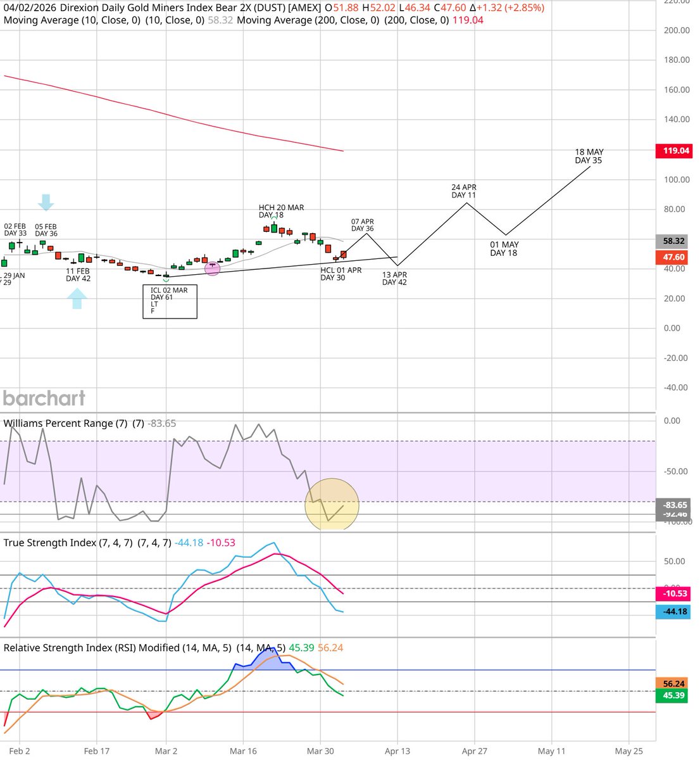Click the Apr 27 date on time axis
The width and height of the screenshot is (700, 760).
point(475,751)
